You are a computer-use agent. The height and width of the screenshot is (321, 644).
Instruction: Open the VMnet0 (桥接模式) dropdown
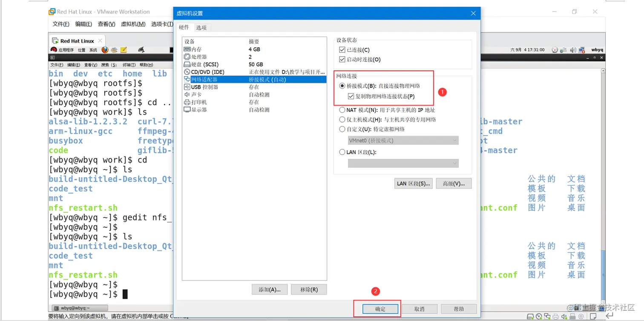403,140
